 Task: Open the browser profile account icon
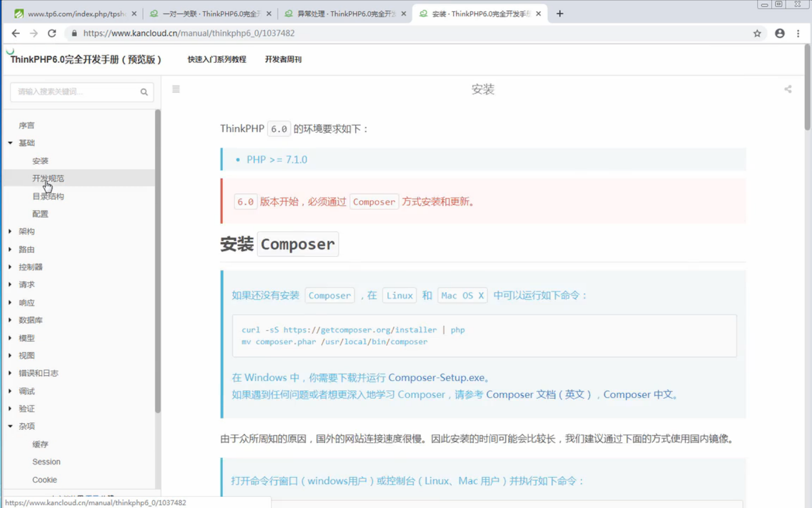(780, 33)
